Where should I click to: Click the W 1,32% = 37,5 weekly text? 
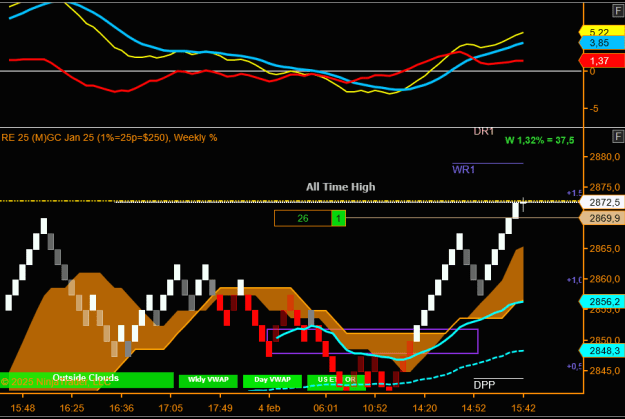click(x=539, y=140)
